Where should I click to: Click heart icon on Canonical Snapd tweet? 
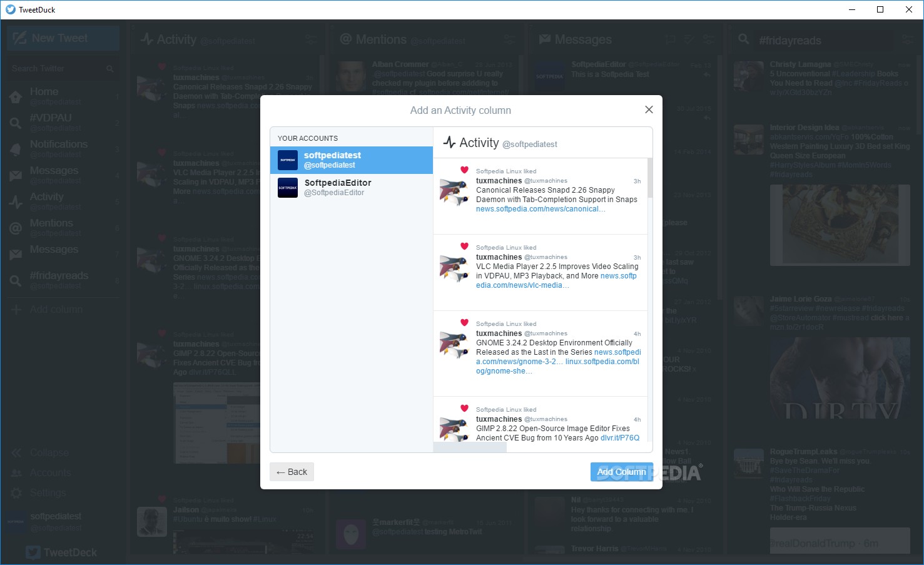[464, 170]
